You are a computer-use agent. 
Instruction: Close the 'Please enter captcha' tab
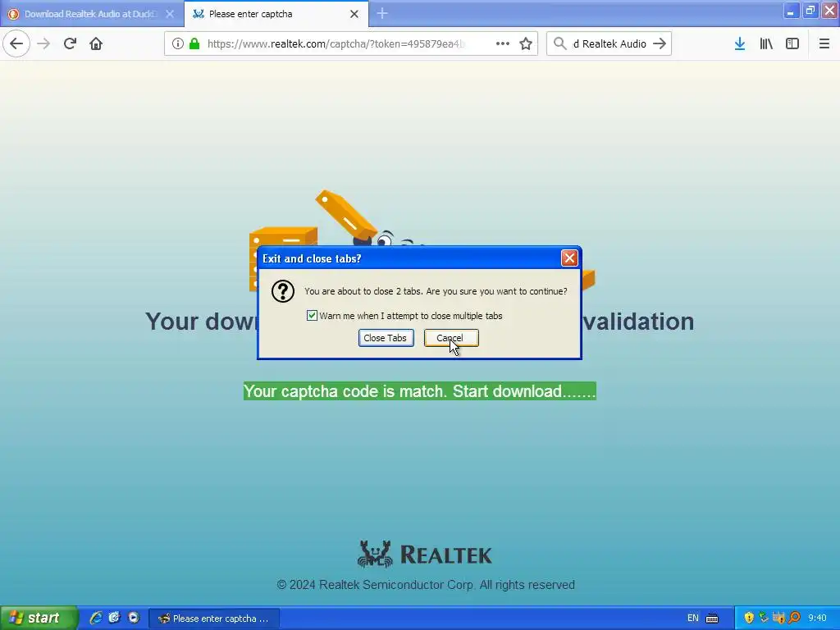click(354, 14)
